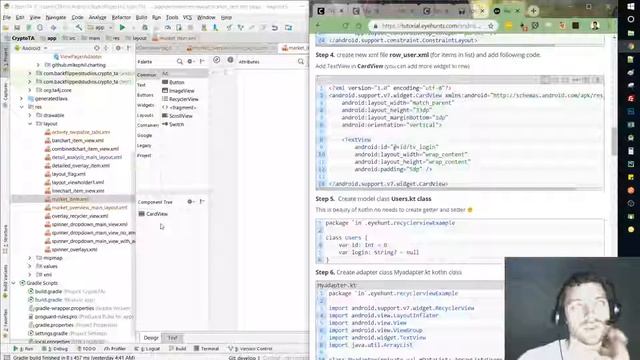Image resolution: width=640 pixels, height=360 pixels.
Task: Collapse the res folder
Action: coord(22,107)
